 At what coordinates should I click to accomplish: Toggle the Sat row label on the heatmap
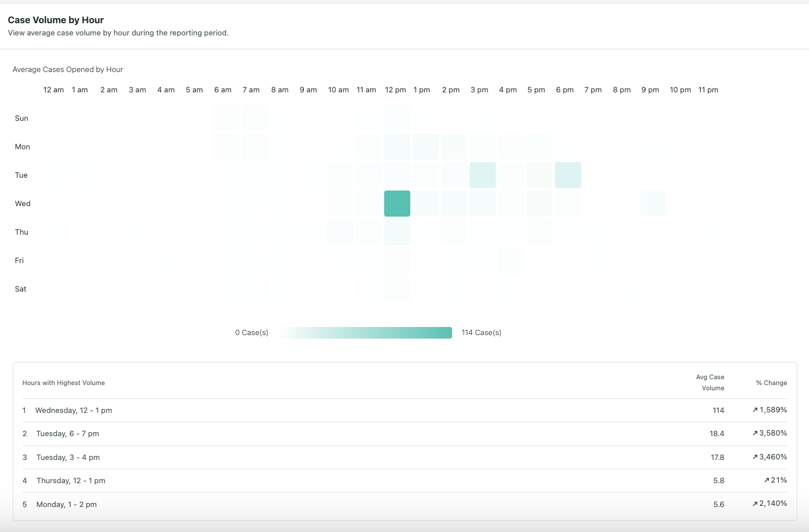tap(20, 289)
